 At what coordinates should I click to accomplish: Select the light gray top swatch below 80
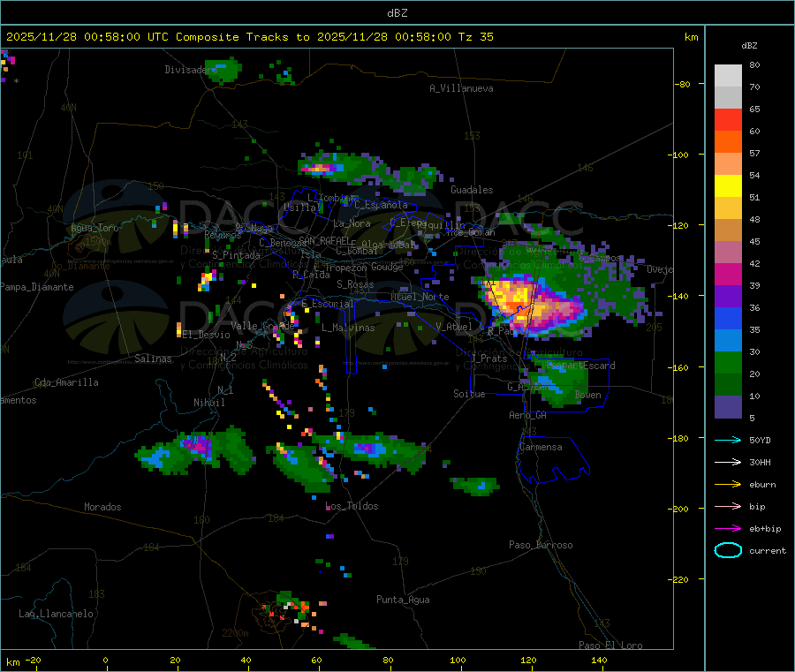pos(728,76)
